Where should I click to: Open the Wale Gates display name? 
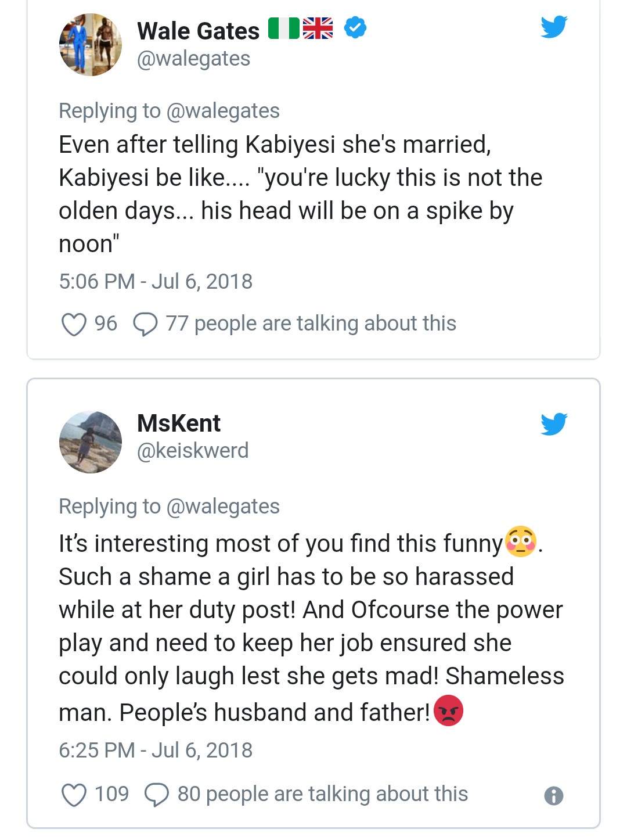(x=199, y=31)
